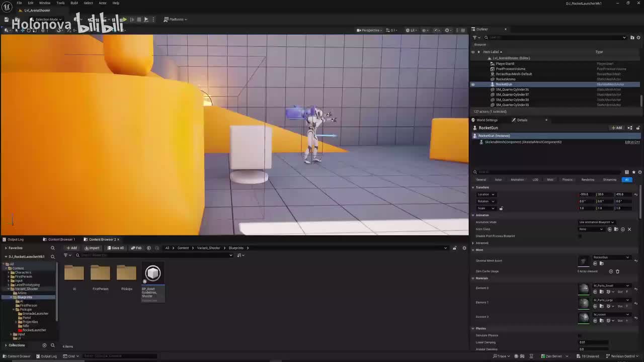Open the Perspective viewport dropdown
This screenshot has width=644, height=362.
tap(369, 30)
